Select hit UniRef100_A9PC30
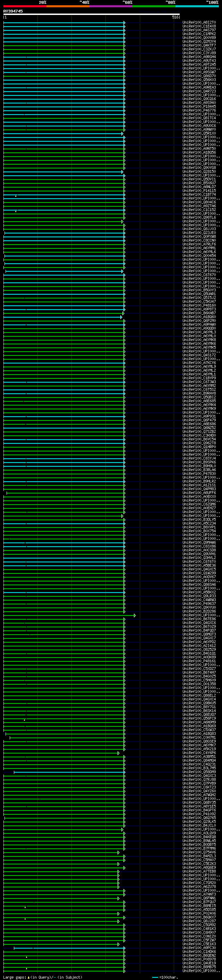222x980 pixels. [199, 948]
